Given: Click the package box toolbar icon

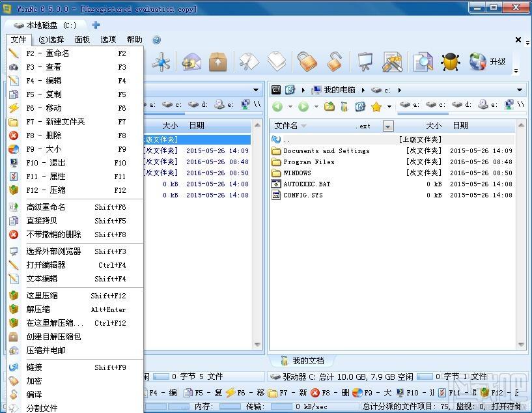Looking at the screenshot, I should point(218,62).
